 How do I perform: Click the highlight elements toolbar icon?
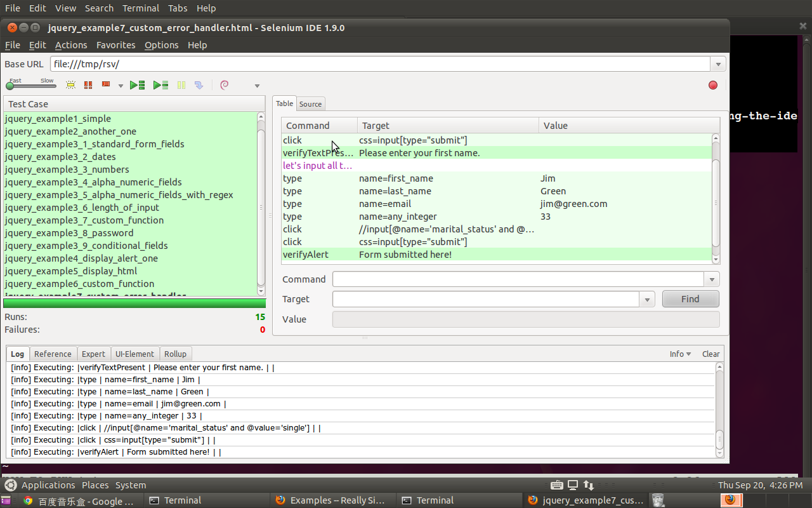tap(70, 85)
